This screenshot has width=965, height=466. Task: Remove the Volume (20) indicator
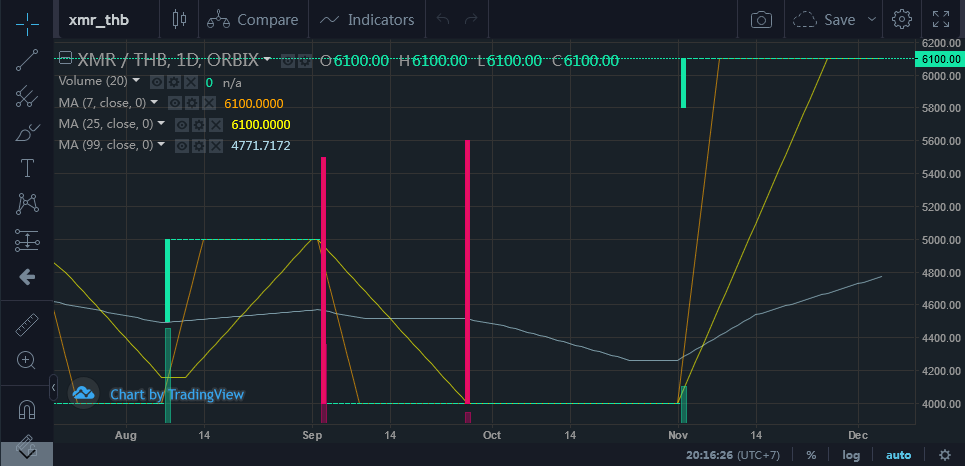coord(191,82)
